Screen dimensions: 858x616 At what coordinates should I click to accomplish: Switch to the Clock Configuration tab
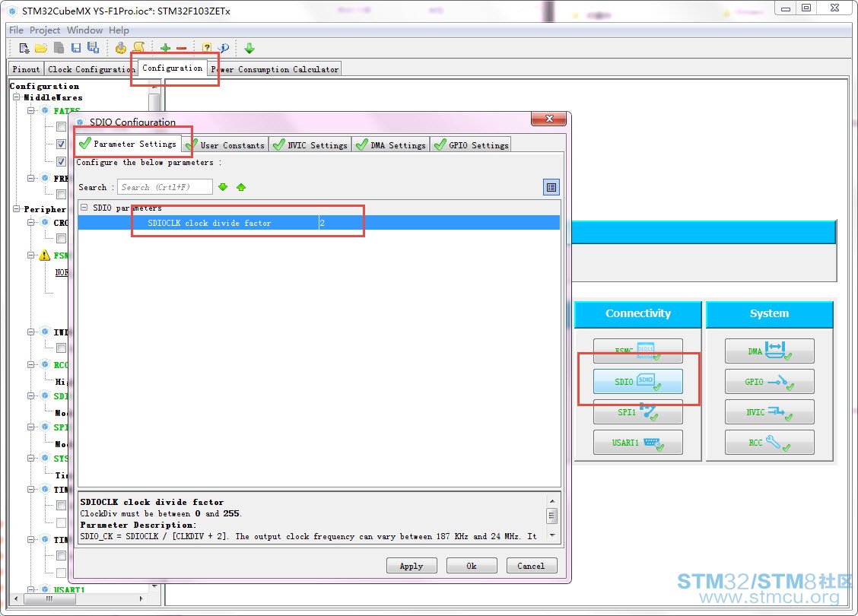pyautogui.click(x=91, y=69)
